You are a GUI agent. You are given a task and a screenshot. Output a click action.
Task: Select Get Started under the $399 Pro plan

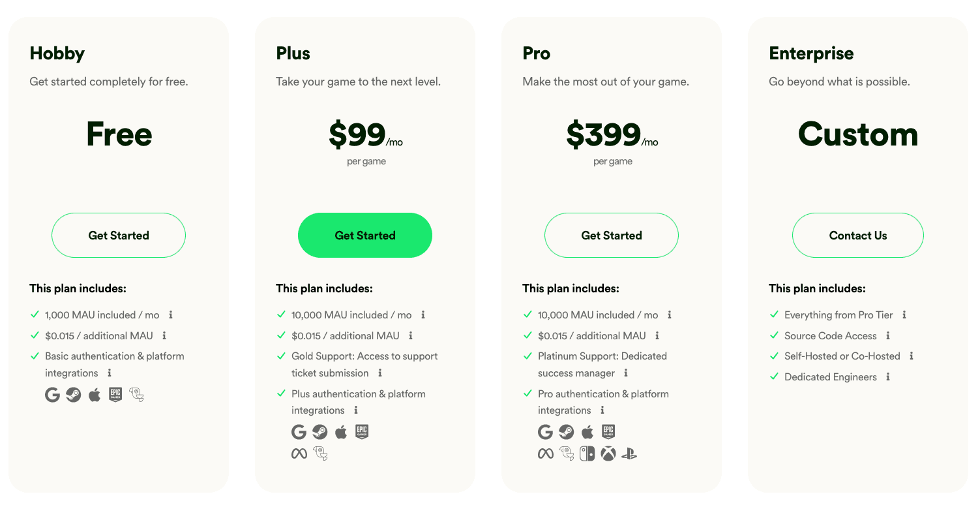(612, 235)
